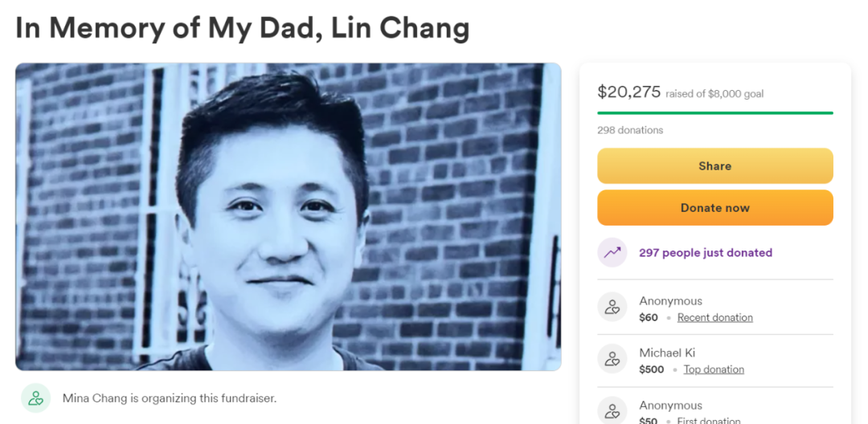The height and width of the screenshot is (424, 868).
Task: Open the Share button
Action: 715,166
